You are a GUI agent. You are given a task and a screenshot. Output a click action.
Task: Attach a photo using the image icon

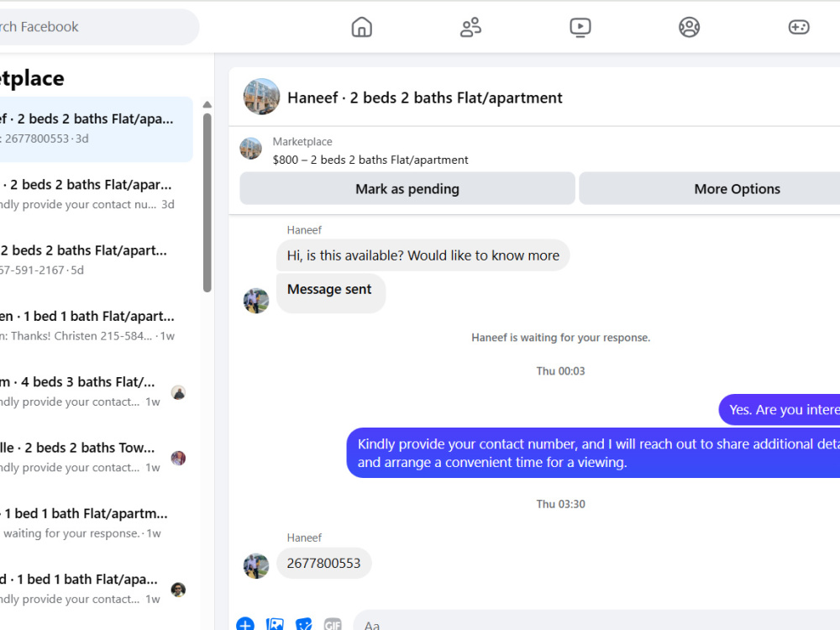[275, 624]
